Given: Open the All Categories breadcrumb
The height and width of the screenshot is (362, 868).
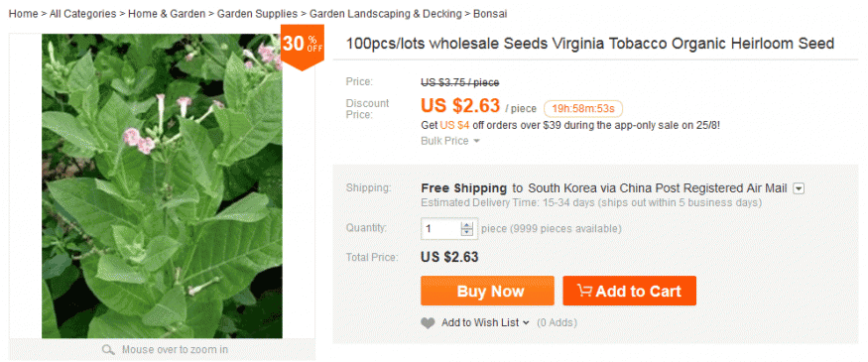Looking at the screenshot, I should coord(83,14).
